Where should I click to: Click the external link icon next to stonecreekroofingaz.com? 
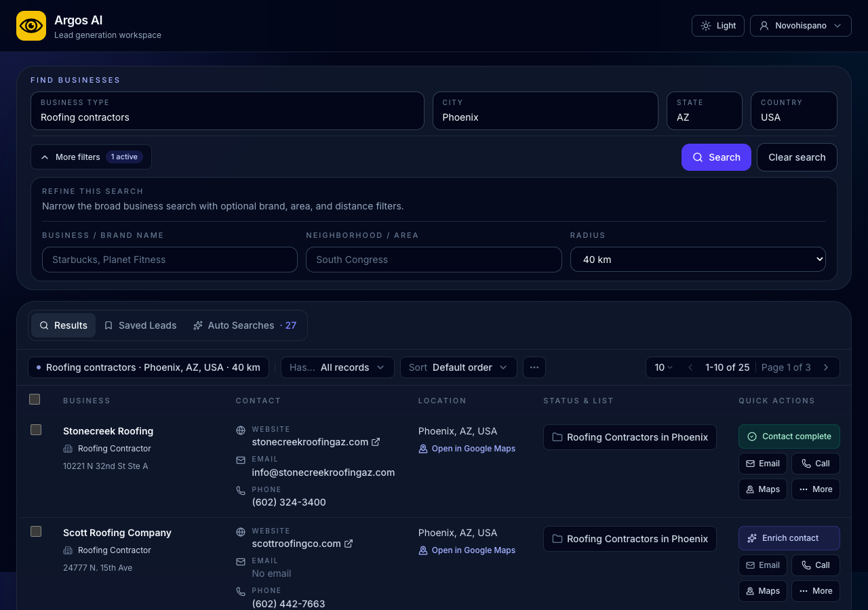(x=376, y=442)
